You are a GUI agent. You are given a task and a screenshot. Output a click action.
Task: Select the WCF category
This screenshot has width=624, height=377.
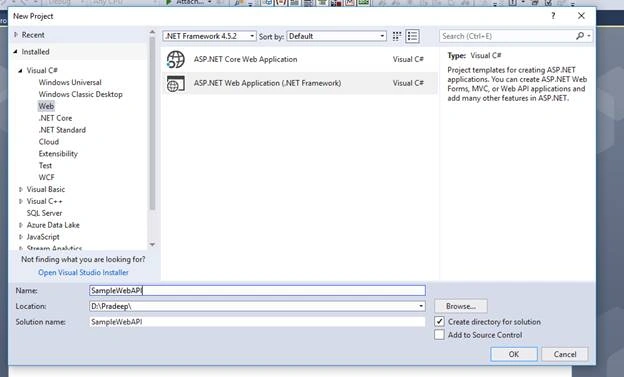[47, 178]
